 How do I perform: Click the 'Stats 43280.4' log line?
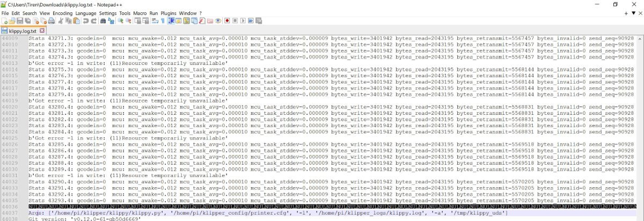click(332, 107)
